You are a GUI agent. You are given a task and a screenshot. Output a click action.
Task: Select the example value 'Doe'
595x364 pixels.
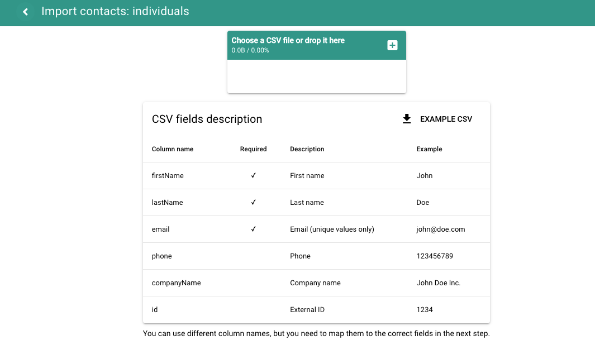(423, 203)
